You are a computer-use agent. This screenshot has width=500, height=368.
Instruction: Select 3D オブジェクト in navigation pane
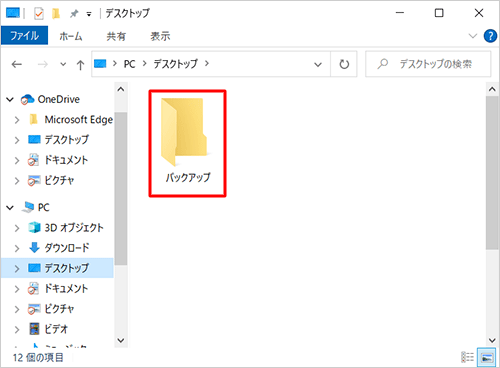[74, 228]
